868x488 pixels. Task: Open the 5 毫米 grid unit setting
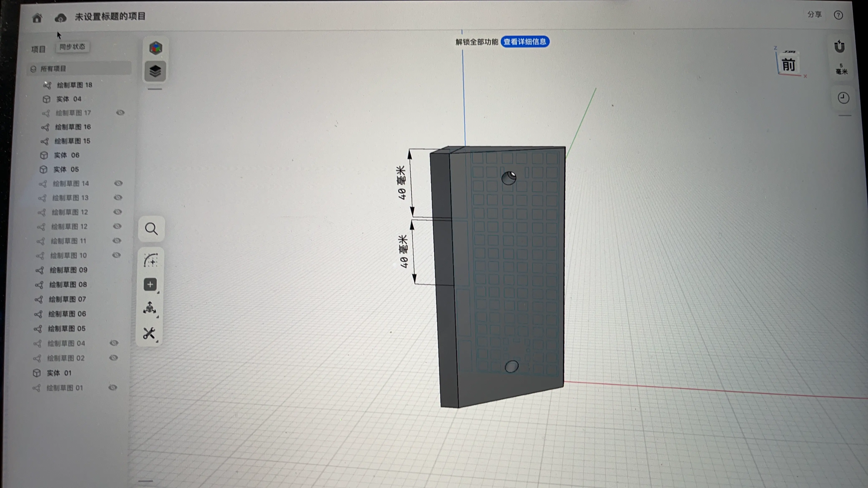coord(841,69)
